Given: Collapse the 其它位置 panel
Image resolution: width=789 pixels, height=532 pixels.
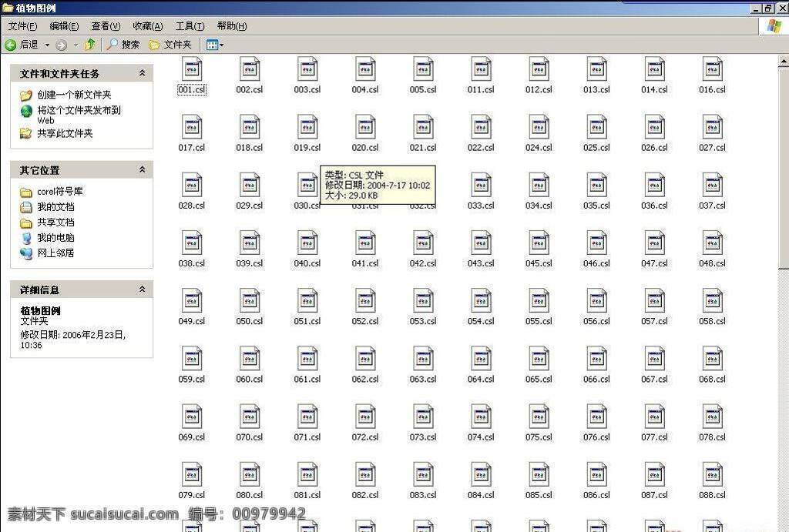Looking at the screenshot, I should click(x=143, y=170).
